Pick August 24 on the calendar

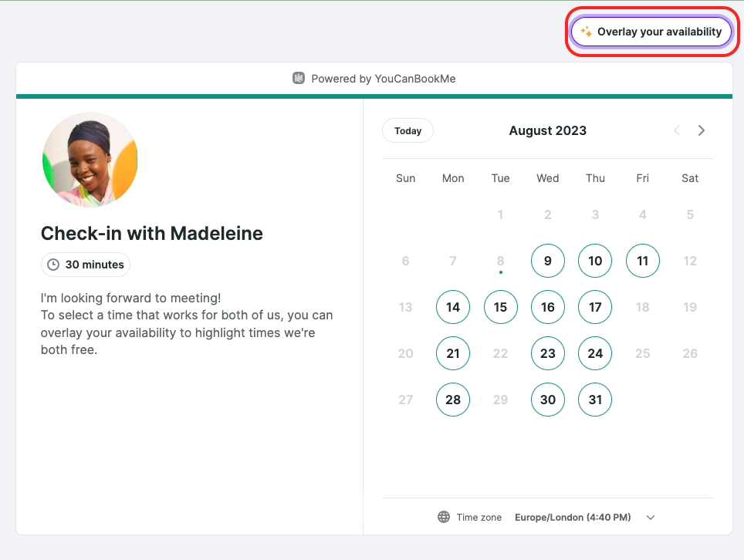coord(595,353)
